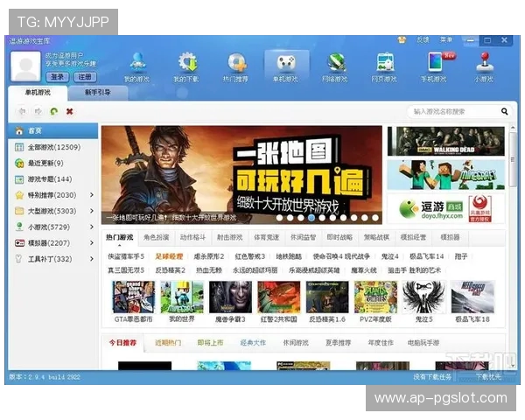Open 侠盗猎车手5 game link
Viewport: 525px width, 420px height.
click(126, 256)
